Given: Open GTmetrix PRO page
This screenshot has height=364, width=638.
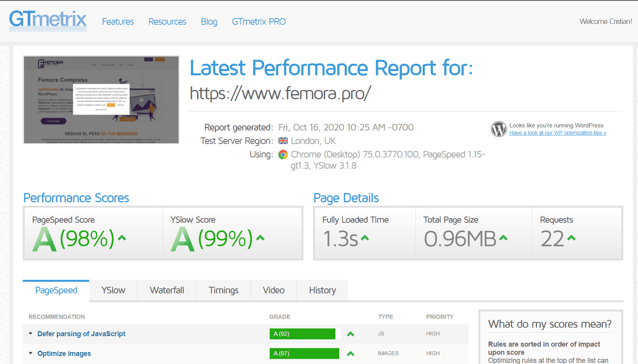Looking at the screenshot, I should click(x=259, y=22).
